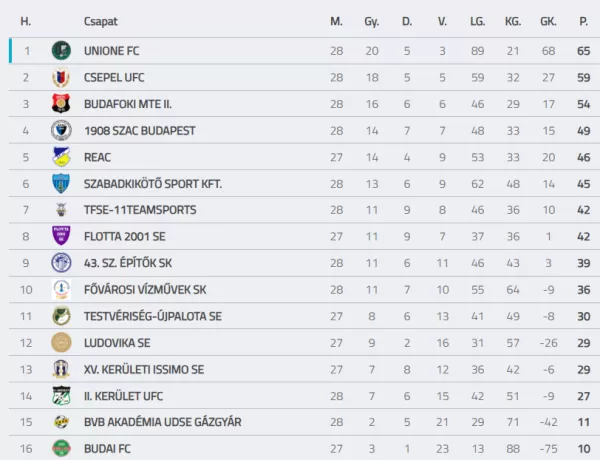This screenshot has height=460, width=600.
Task: Click the Csapat column header
Action: (x=101, y=21)
